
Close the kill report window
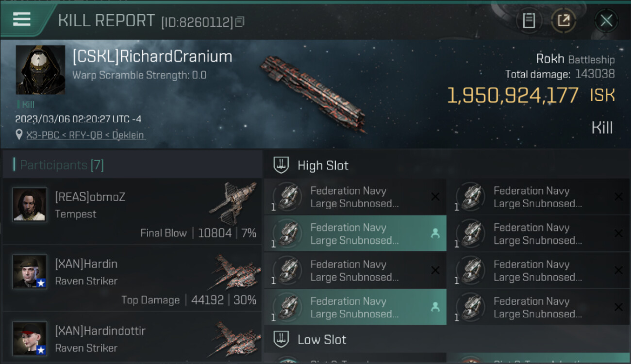[x=606, y=20]
